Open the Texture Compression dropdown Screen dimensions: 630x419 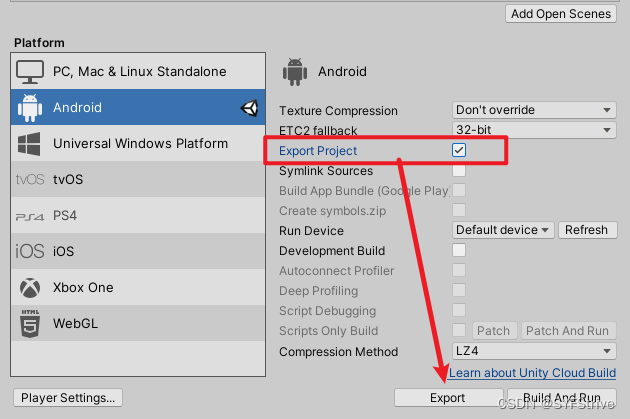[x=534, y=110]
